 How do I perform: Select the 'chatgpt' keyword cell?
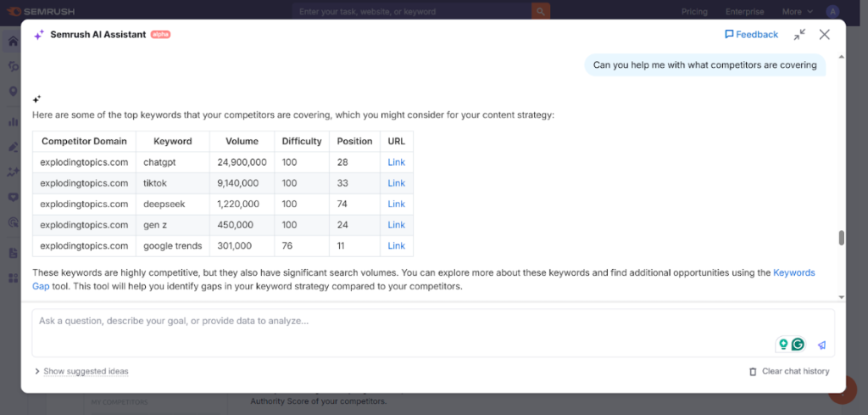coord(173,162)
